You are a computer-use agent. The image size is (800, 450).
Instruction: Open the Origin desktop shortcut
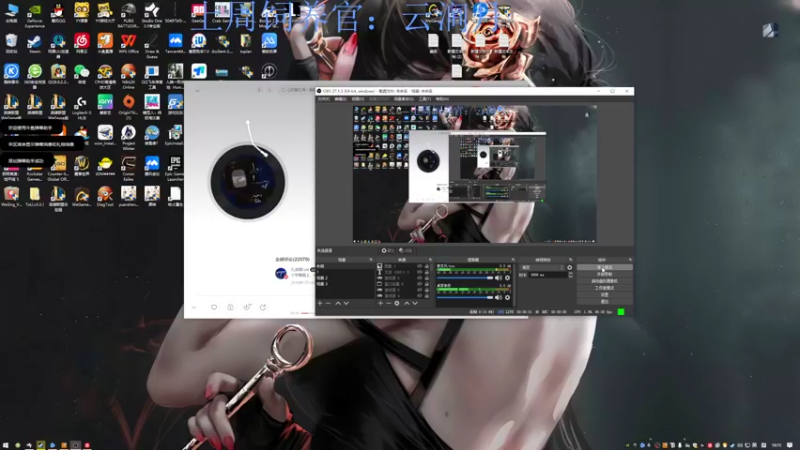click(x=129, y=105)
